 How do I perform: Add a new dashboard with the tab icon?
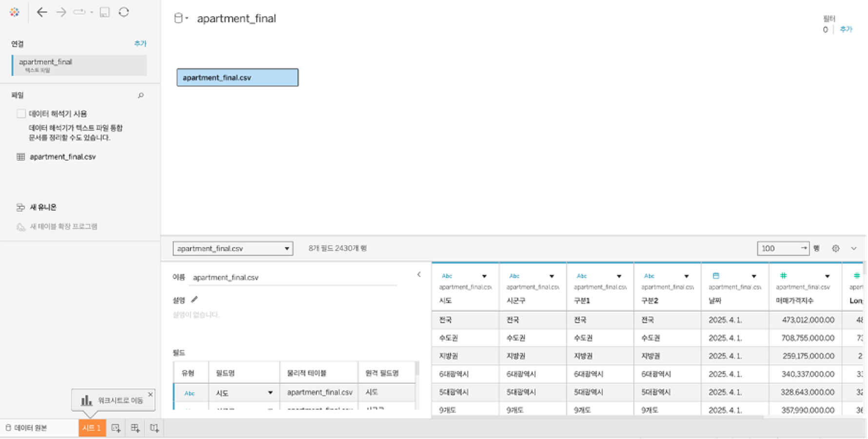click(135, 428)
